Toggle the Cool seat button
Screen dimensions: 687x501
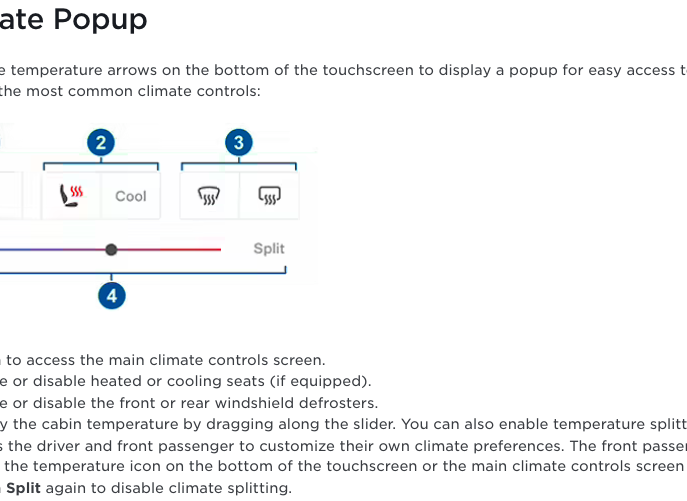tap(131, 195)
